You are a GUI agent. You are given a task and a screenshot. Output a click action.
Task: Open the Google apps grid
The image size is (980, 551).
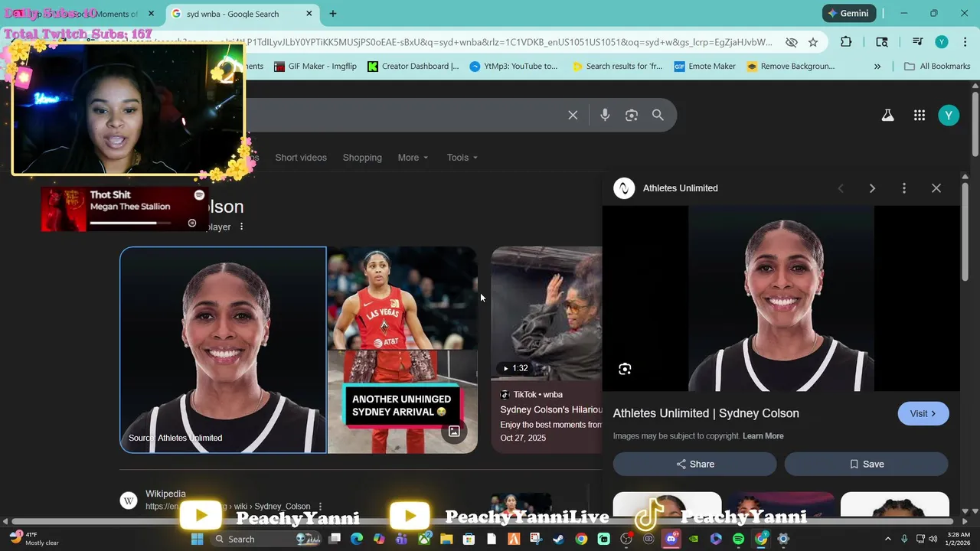coord(920,115)
